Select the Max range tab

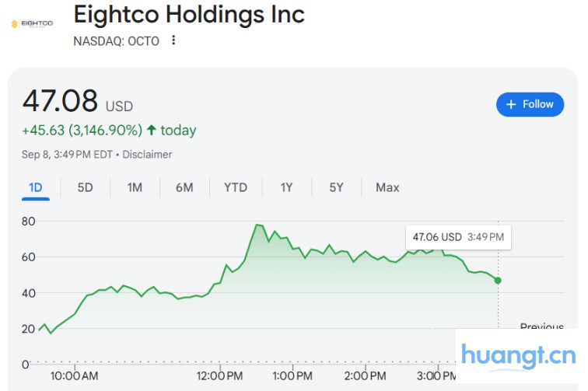click(387, 187)
